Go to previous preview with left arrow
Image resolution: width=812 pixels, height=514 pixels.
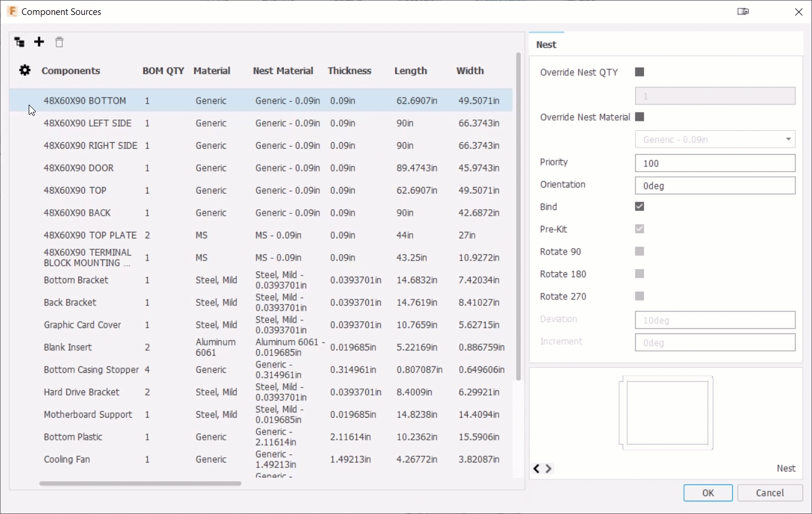pos(536,469)
